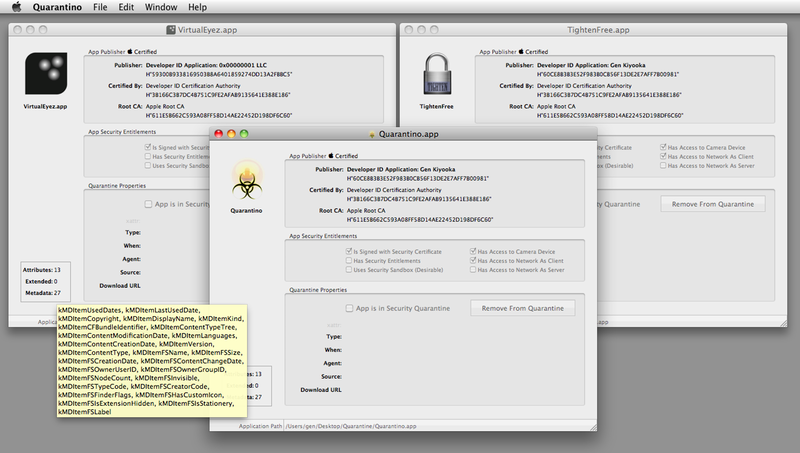
Task: Click Apple Root CA in VirtualEyez window
Action: click(x=165, y=106)
